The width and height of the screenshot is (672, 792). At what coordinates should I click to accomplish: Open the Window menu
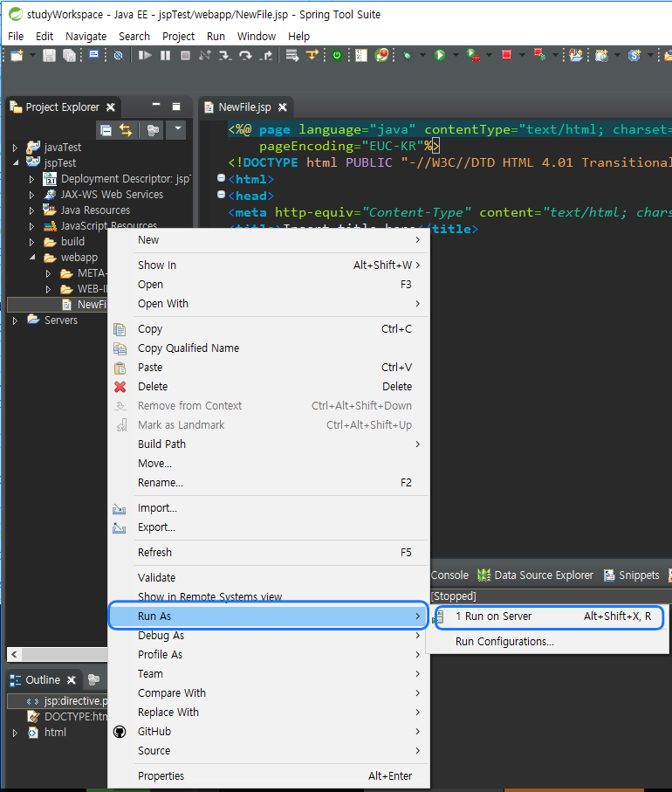click(x=257, y=37)
